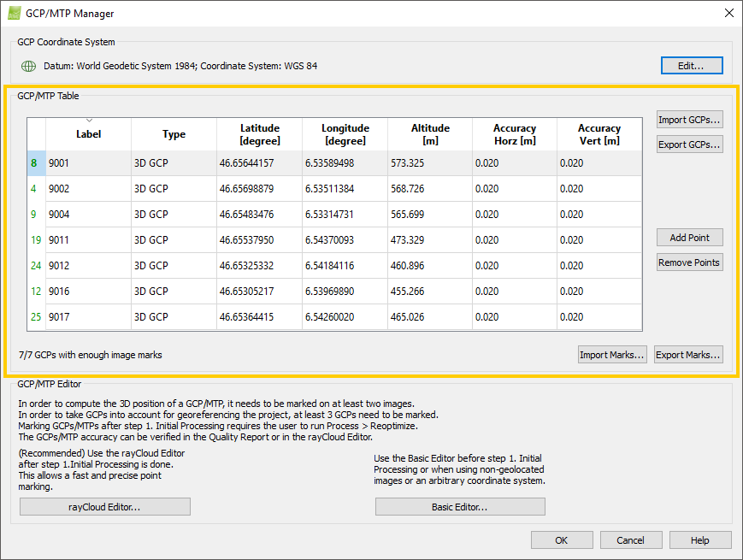Open the Basic Editor

(x=459, y=507)
